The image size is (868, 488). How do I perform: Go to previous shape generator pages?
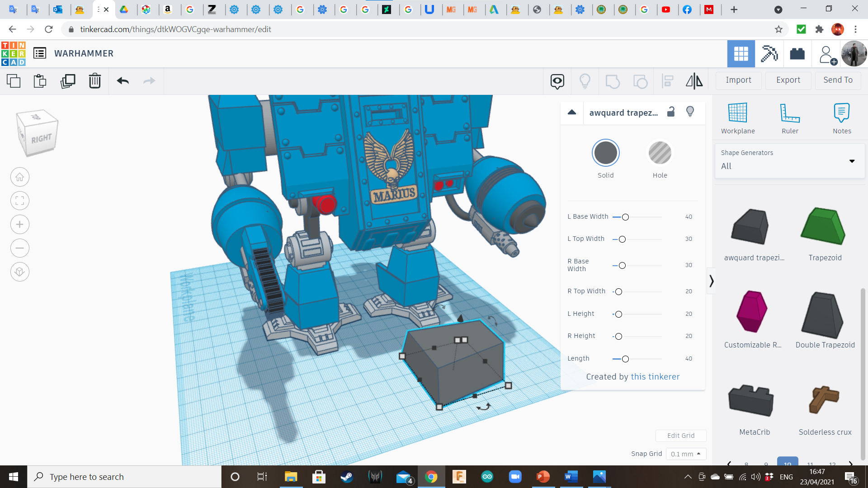tap(729, 463)
